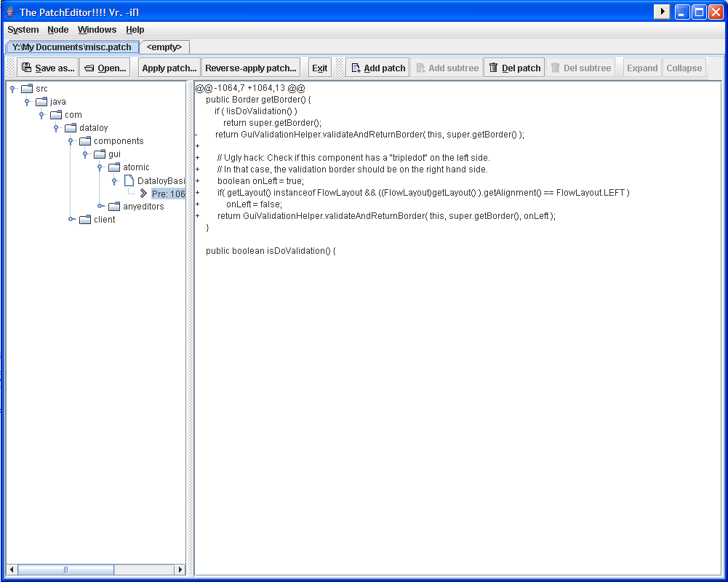The image size is (728, 582).
Task: Click the Exit button
Action: pyautogui.click(x=319, y=68)
